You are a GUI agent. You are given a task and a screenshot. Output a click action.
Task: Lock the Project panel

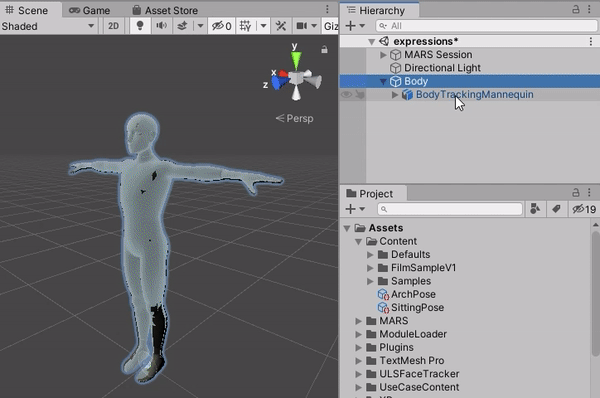coord(576,192)
